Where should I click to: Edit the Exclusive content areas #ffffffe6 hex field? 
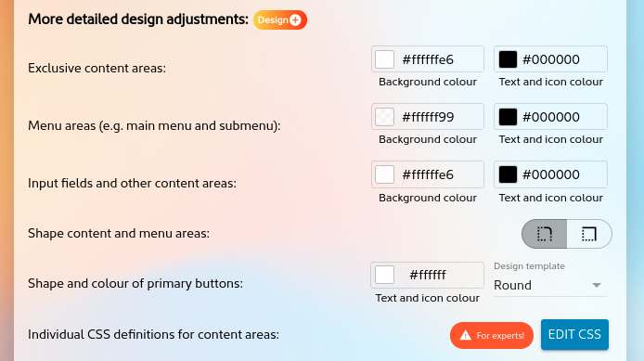pos(428,59)
